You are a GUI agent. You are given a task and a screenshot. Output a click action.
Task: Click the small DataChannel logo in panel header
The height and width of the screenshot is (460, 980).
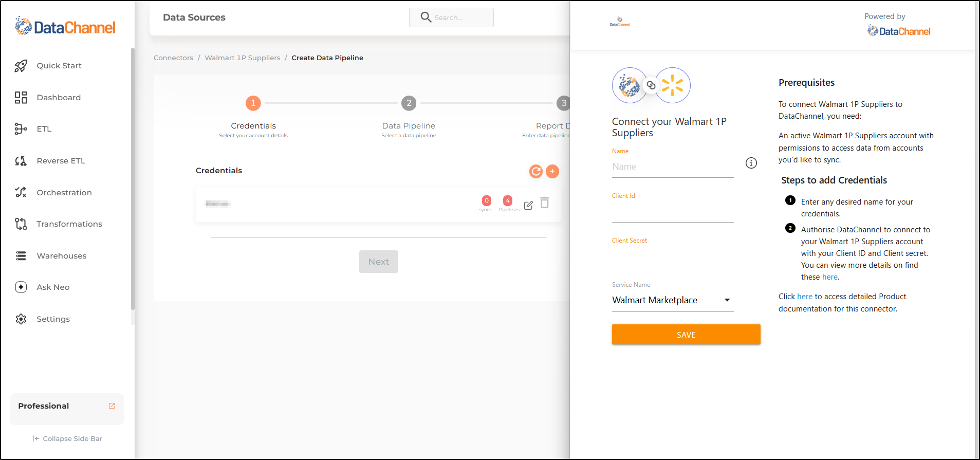click(x=620, y=22)
